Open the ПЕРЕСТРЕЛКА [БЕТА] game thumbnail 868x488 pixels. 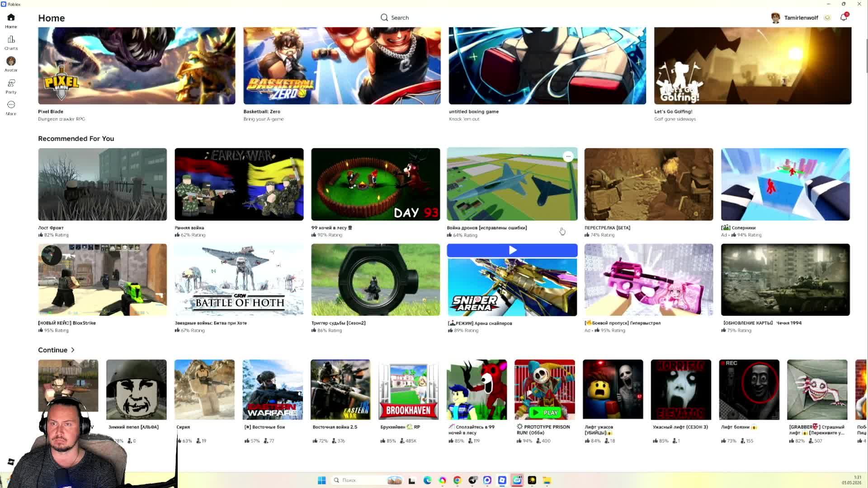pyautogui.click(x=649, y=184)
